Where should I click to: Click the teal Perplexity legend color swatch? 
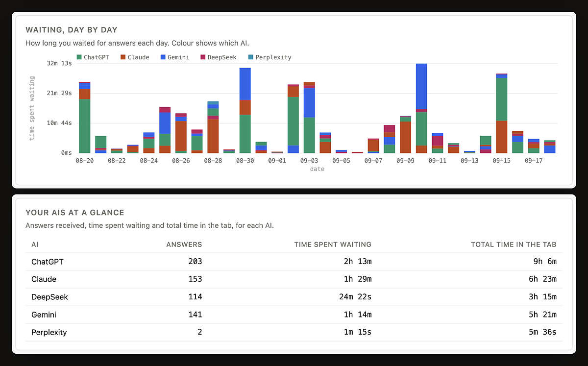(x=250, y=57)
